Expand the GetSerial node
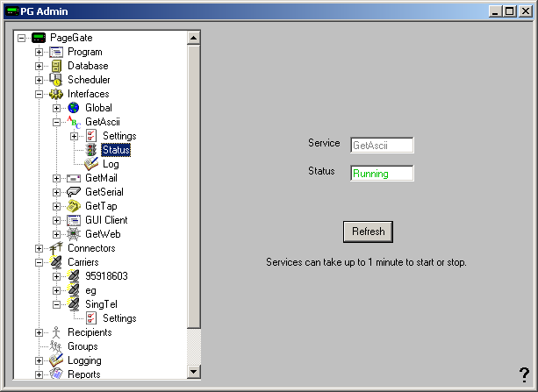538x392 pixels. pyautogui.click(x=57, y=192)
